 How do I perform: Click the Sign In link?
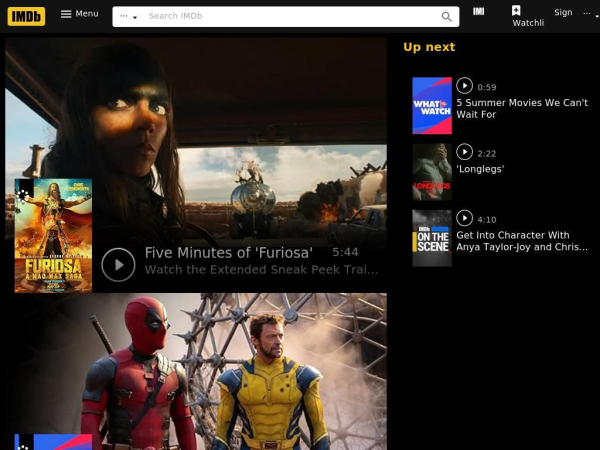563,12
